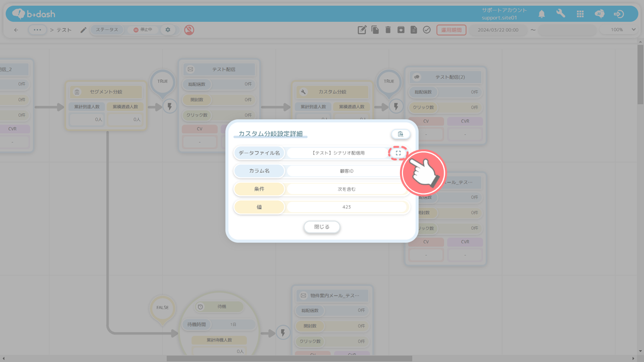Click 閉じる to close the dialog

[322, 227]
